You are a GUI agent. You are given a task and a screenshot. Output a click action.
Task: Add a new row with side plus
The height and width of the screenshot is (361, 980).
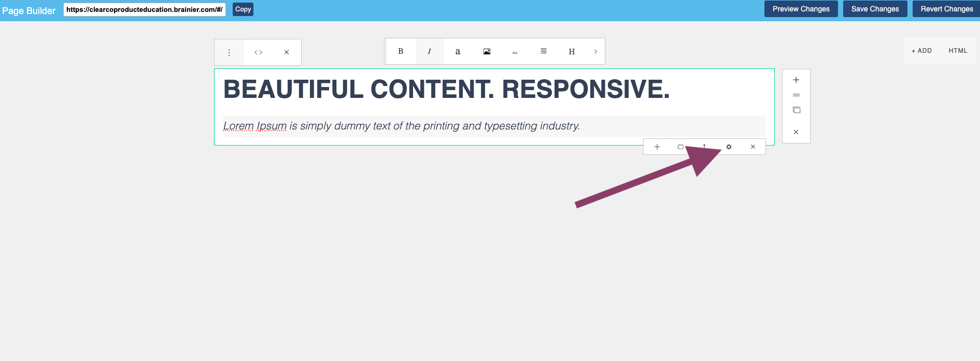[796, 80]
